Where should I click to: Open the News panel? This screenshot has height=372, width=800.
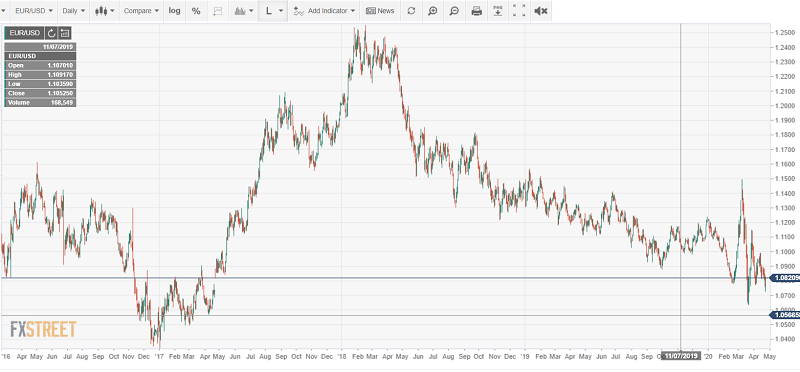(380, 11)
